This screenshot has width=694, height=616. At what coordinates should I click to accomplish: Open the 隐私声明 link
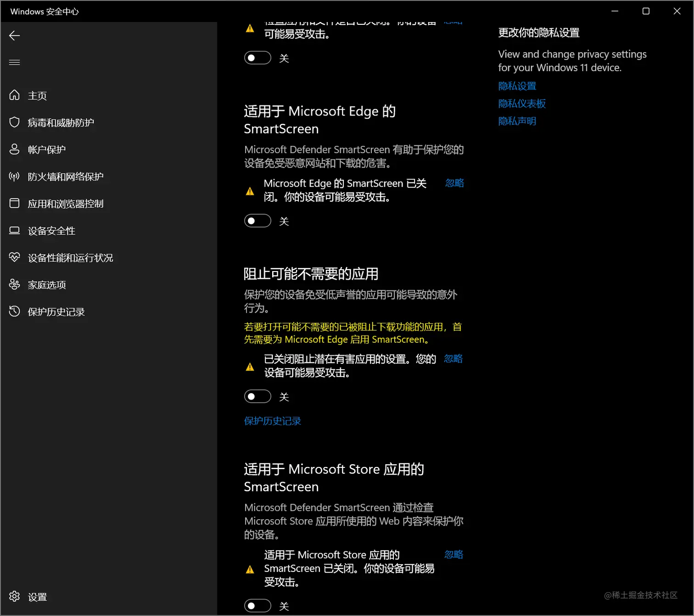point(517,121)
